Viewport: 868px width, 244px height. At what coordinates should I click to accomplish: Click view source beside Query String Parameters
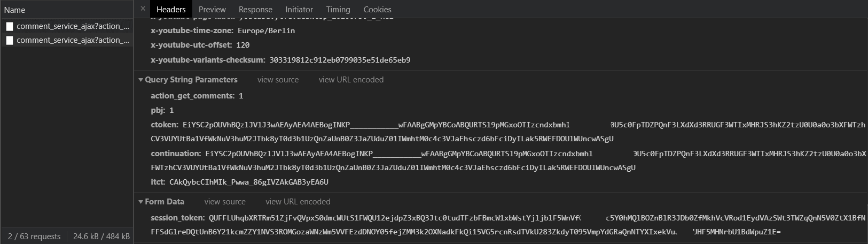[x=278, y=80]
